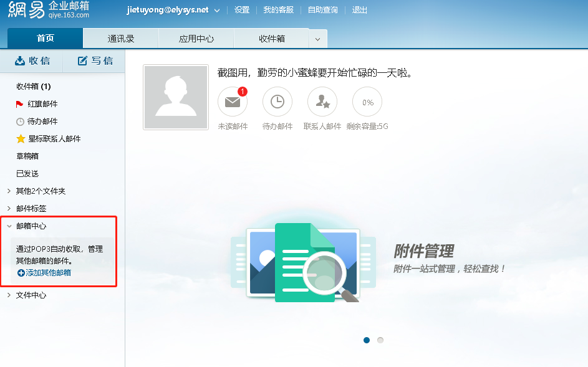Expand the 邮件标签 section

coord(31,208)
